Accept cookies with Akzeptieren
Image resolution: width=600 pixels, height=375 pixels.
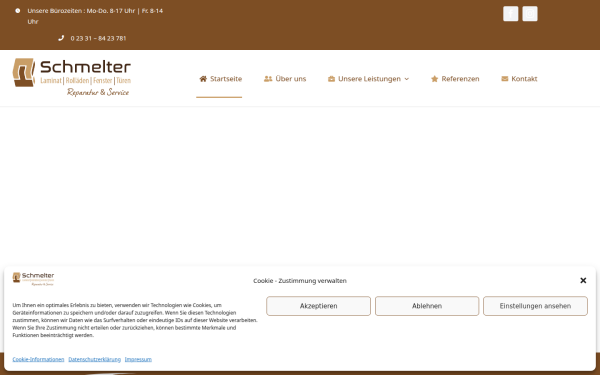[318, 306]
